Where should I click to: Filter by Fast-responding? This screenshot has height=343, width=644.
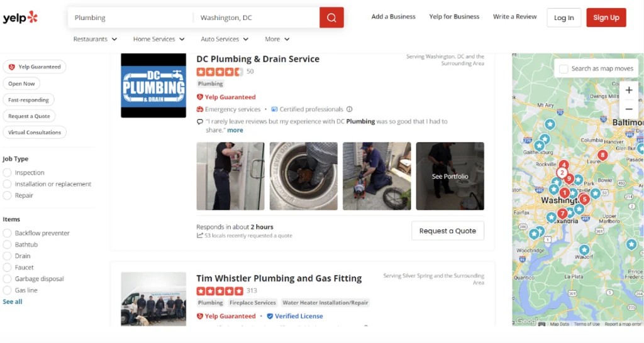tap(28, 100)
